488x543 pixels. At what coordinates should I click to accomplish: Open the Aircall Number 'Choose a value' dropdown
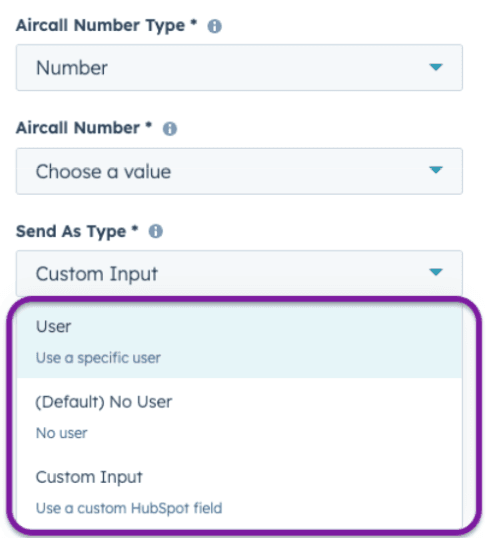click(x=239, y=171)
